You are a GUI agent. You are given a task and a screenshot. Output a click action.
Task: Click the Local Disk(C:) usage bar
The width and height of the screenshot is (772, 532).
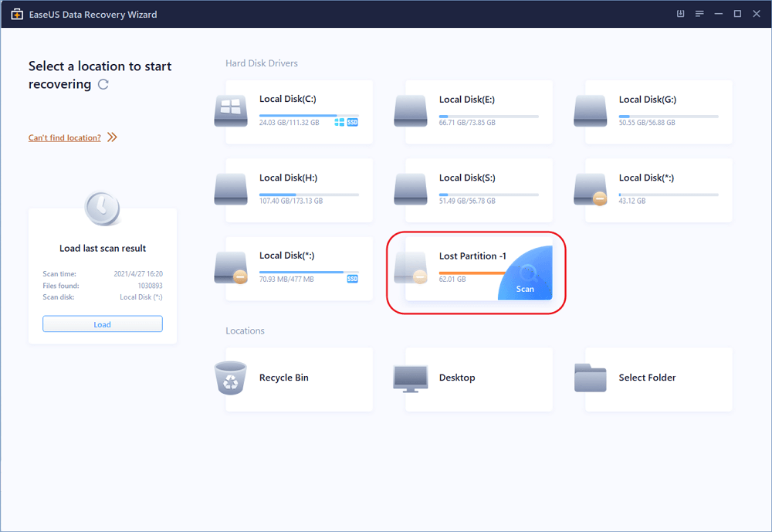click(x=310, y=116)
